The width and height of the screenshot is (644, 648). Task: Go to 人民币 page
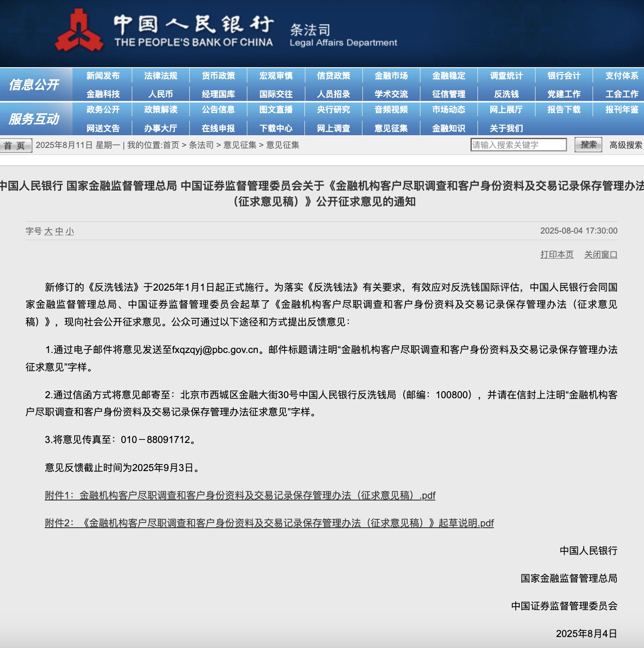point(161,94)
